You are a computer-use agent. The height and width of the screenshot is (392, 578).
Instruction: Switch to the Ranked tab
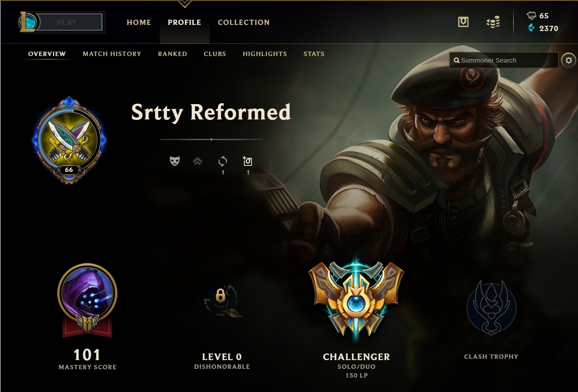pyautogui.click(x=172, y=54)
